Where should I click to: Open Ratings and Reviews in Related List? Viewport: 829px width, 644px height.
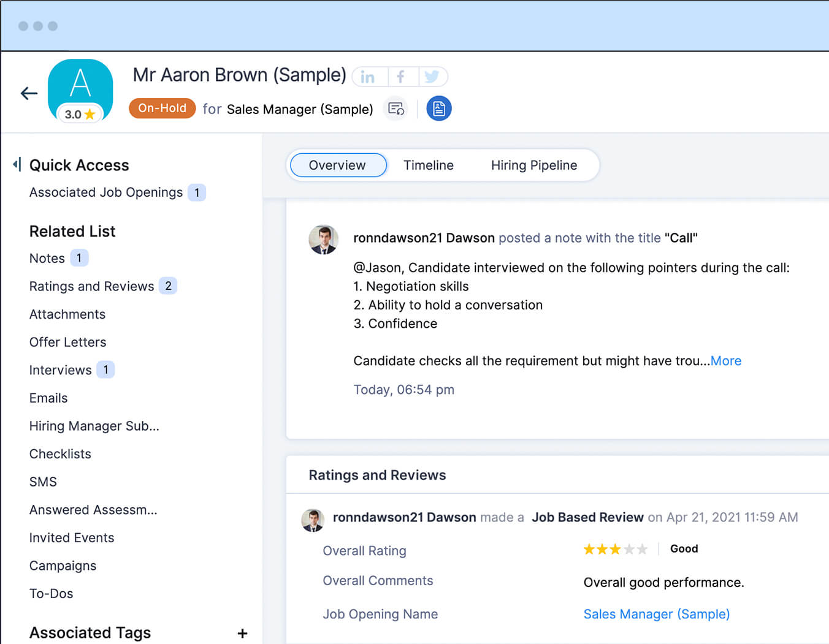92,286
